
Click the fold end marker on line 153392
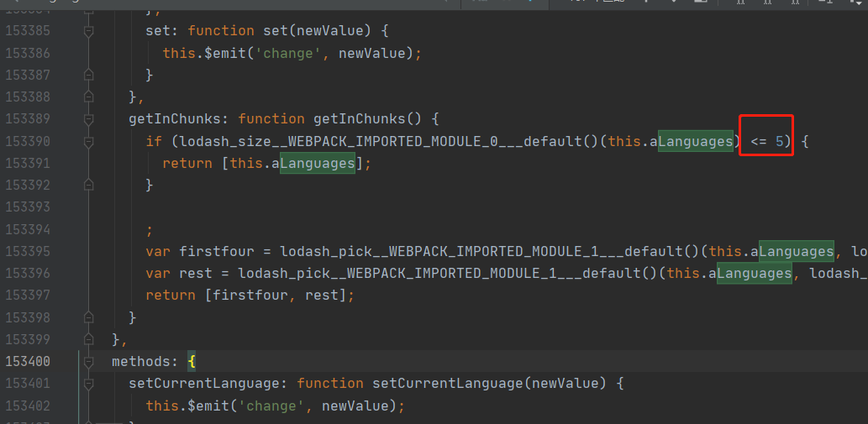tap(89, 185)
